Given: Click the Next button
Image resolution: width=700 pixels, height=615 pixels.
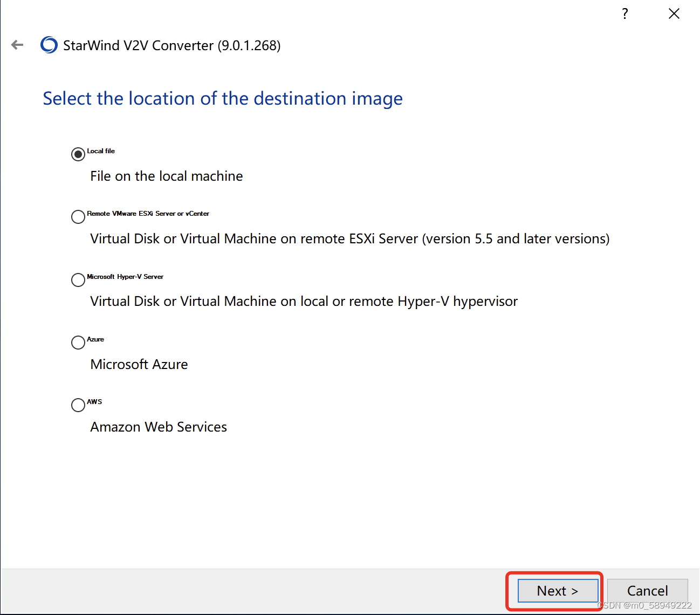Looking at the screenshot, I should click(558, 591).
